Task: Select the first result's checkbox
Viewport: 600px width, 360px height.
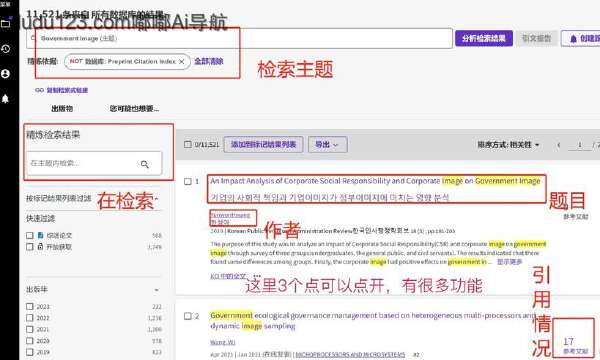Action: point(188,181)
